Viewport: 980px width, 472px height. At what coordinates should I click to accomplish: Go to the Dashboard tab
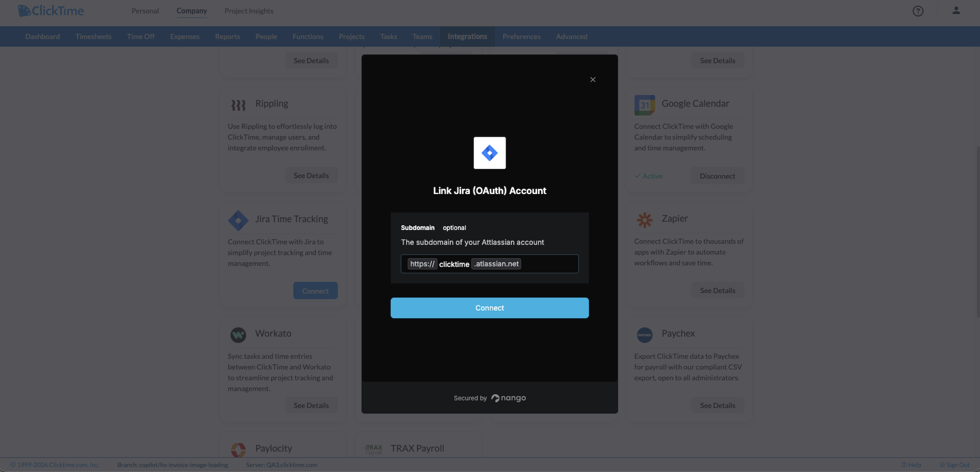coord(42,36)
